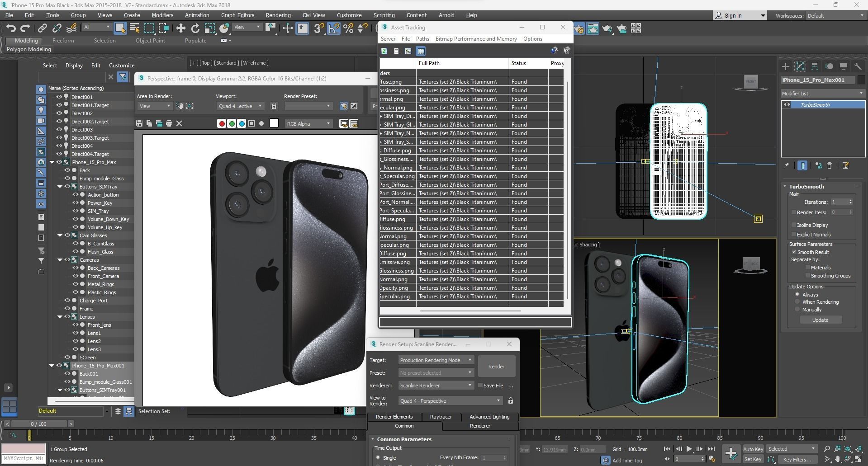This screenshot has height=466, width=868.
Task: Select When Rendering update option
Action: click(x=797, y=301)
